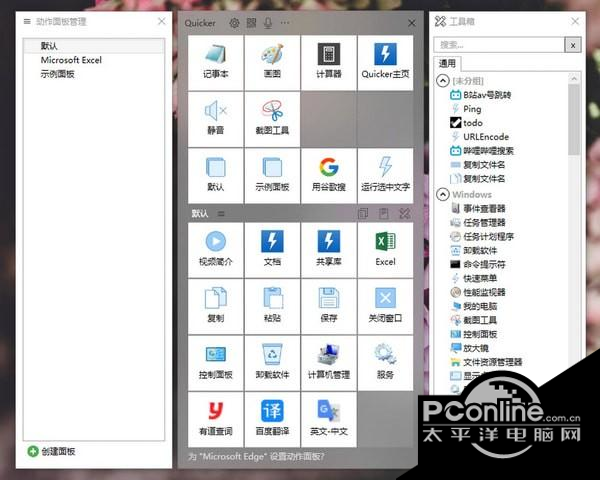The image size is (600, 480).
Task: Click the microphone icon in Quicker title bar
Action: point(268,23)
